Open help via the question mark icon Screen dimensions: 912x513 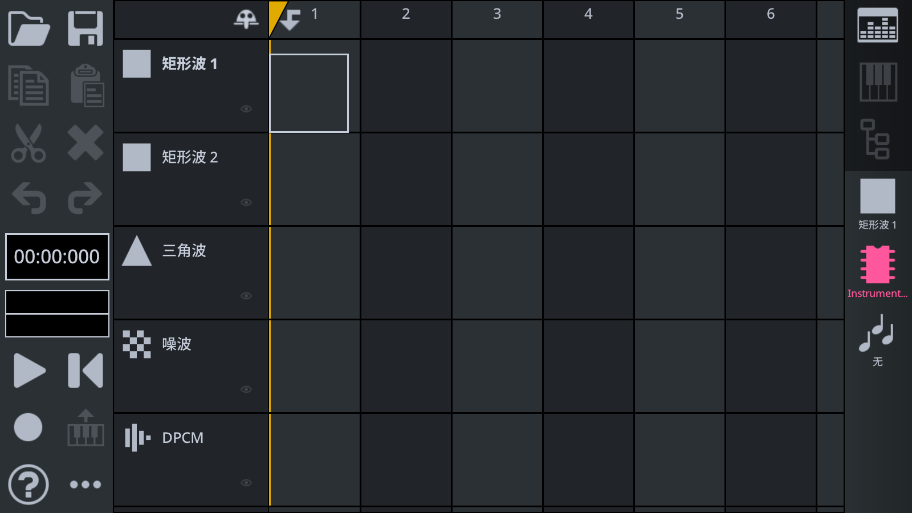tap(29, 485)
